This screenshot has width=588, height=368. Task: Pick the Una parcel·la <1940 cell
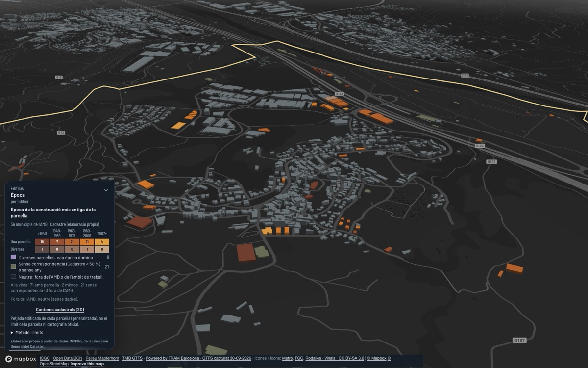tap(42, 242)
